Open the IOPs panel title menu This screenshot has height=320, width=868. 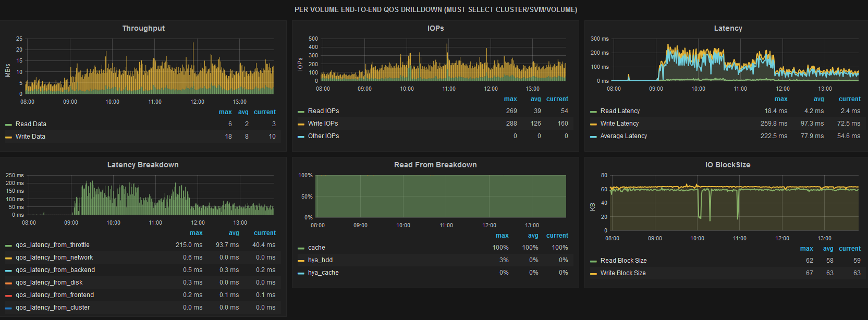435,28
